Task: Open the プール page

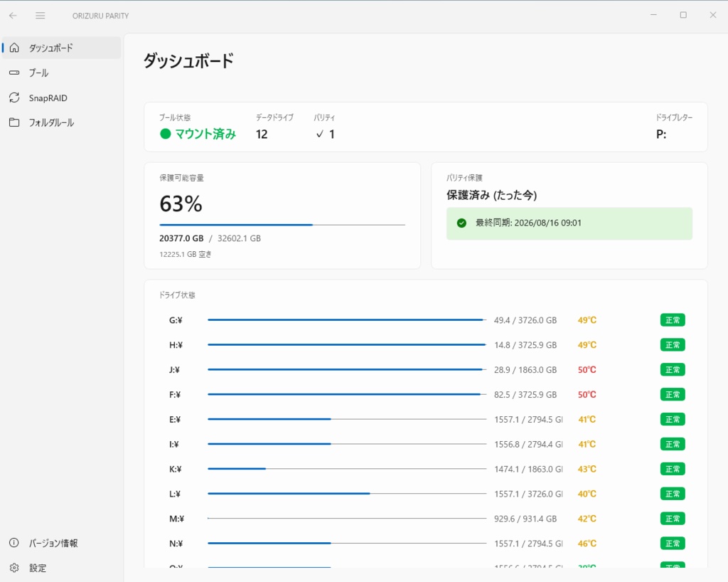Action: 61,73
